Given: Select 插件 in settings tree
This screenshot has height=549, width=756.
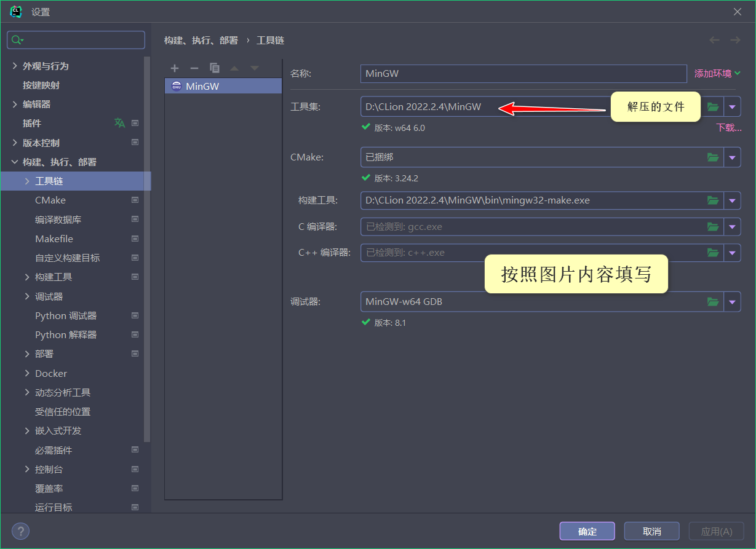Looking at the screenshot, I should 32,124.
